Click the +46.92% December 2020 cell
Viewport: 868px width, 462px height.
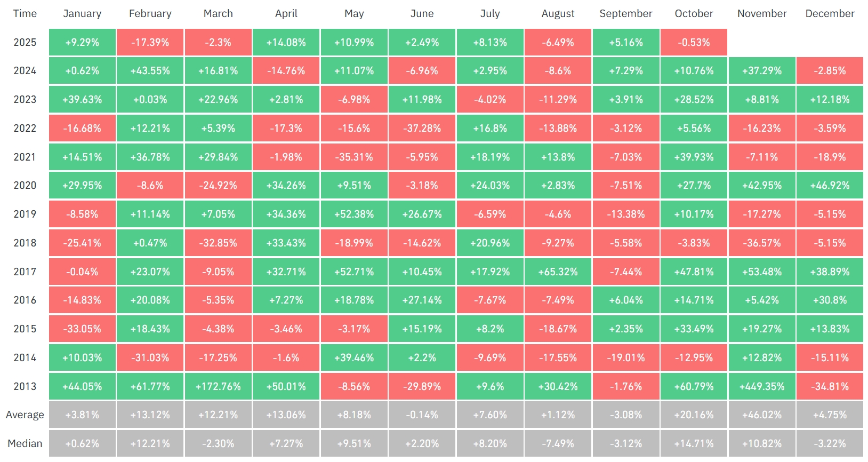point(830,185)
